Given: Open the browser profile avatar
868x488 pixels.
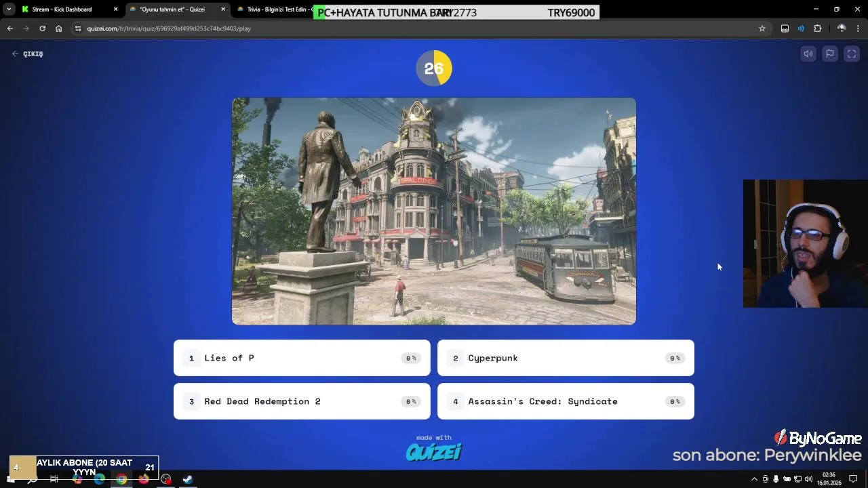Looking at the screenshot, I should point(842,28).
